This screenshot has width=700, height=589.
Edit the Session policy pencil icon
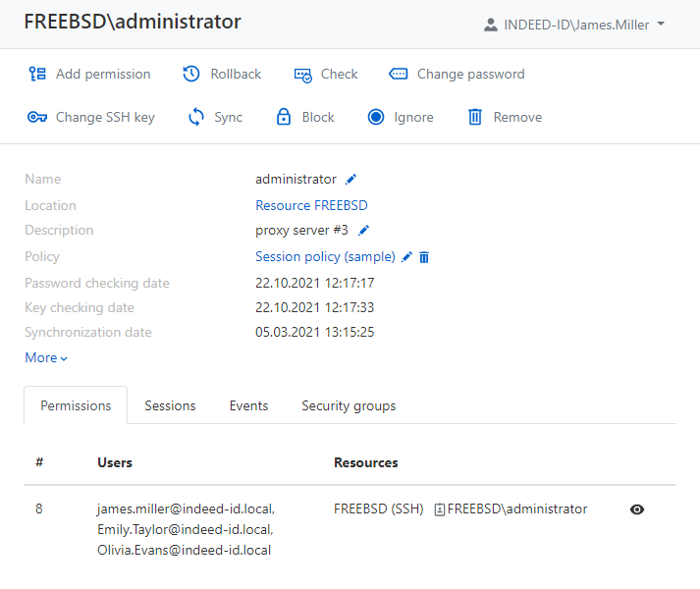coord(407,256)
